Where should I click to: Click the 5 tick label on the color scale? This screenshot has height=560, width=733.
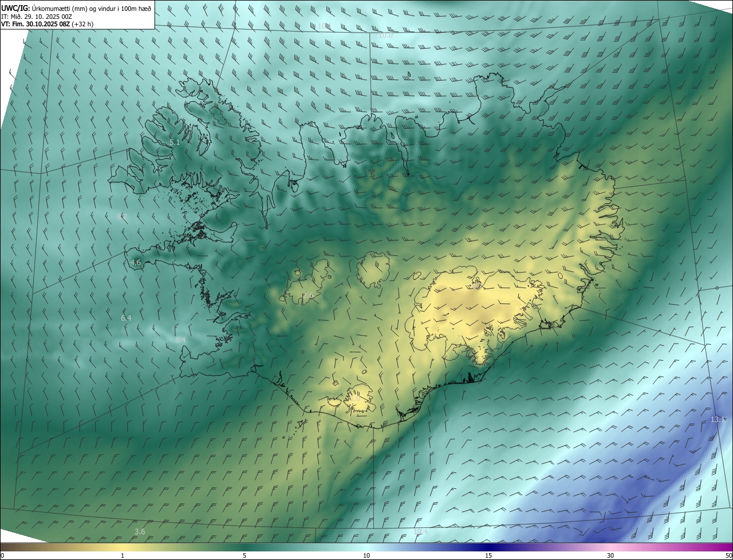(245, 555)
